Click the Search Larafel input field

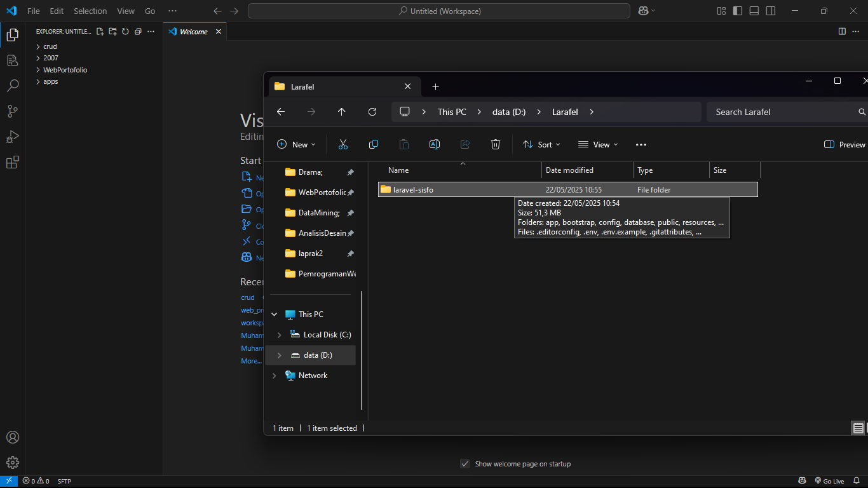pos(782,112)
